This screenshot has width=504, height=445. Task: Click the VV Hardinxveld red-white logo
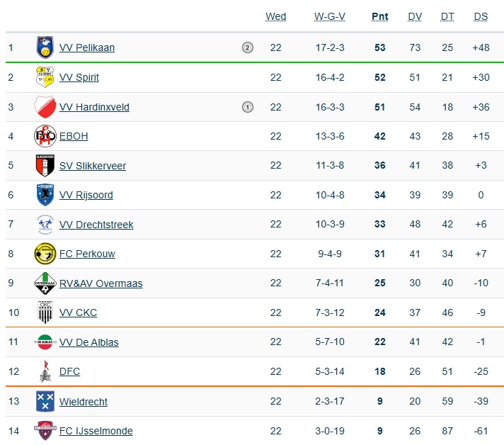[45, 107]
